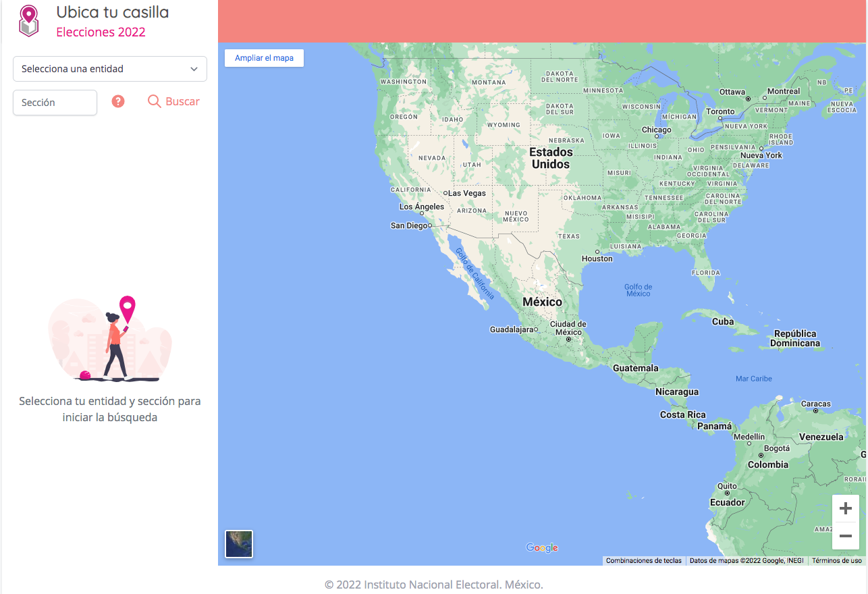This screenshot has width=868, height=594.
Task: Click the Ubica tu casilla logo icon
Action: [x=28, y=20]
